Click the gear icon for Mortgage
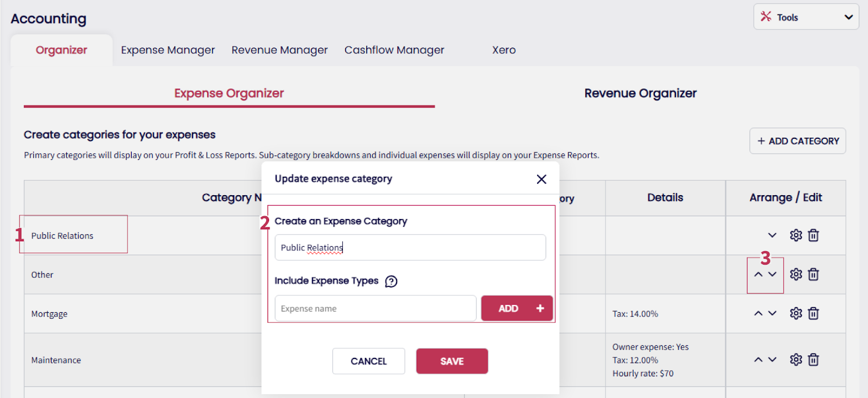The image size is (868, 398). point(796,313)
